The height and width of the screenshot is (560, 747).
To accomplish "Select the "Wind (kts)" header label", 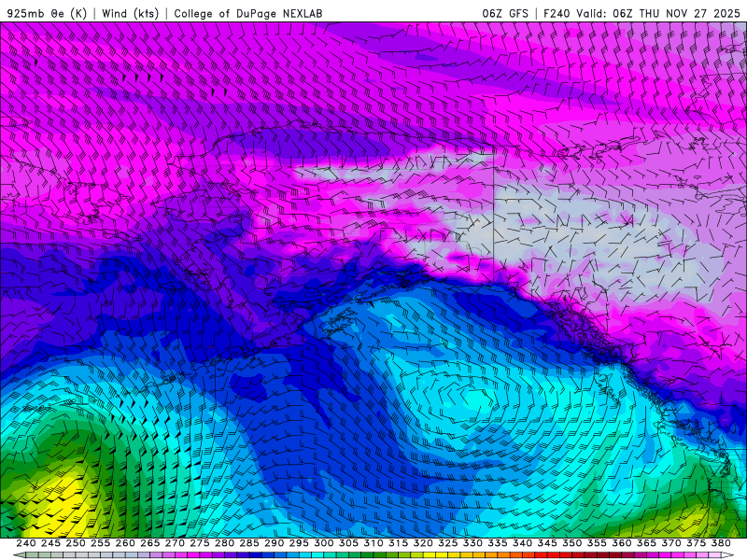I will coord(130,13).
